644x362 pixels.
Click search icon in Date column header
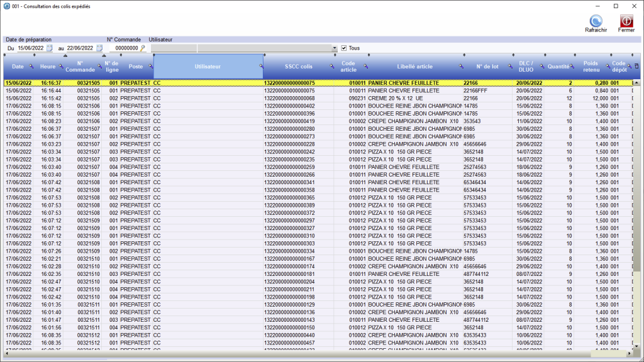click(x=31, y=67)
